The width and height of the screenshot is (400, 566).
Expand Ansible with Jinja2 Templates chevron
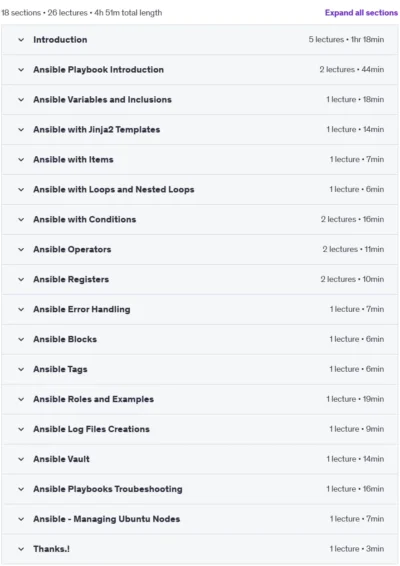21,130
